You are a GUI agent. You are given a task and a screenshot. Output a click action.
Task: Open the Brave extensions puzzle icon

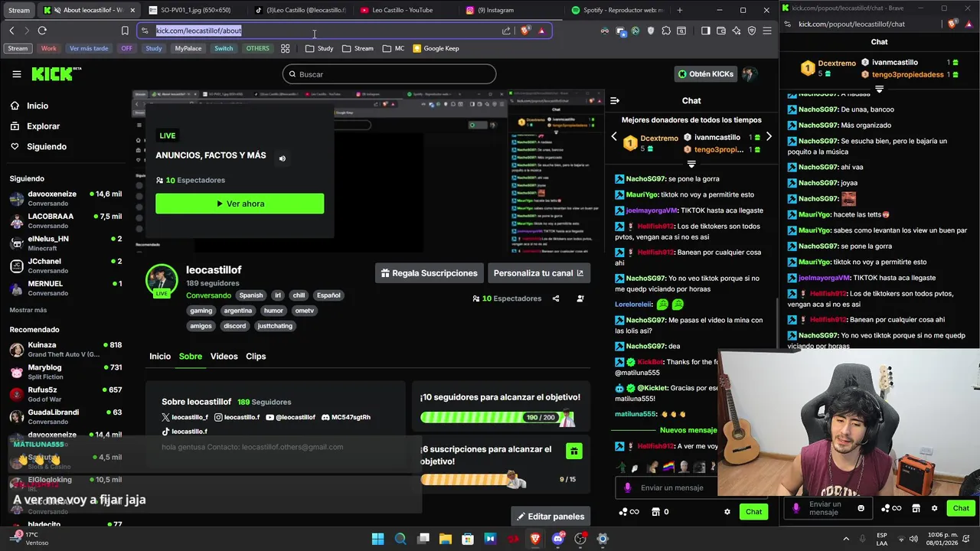pyautogui.click(x=666, y=31)
